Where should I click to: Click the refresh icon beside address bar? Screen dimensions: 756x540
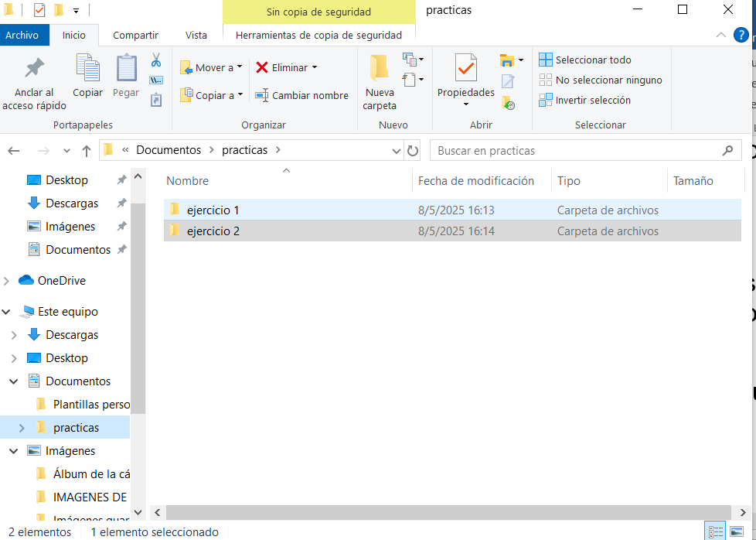[413, 151]
